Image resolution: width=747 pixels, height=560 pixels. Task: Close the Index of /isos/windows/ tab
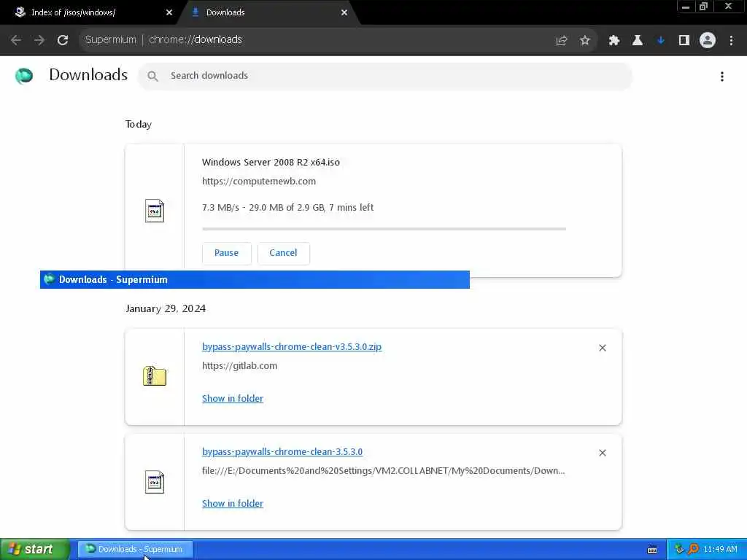pos(169,12)
